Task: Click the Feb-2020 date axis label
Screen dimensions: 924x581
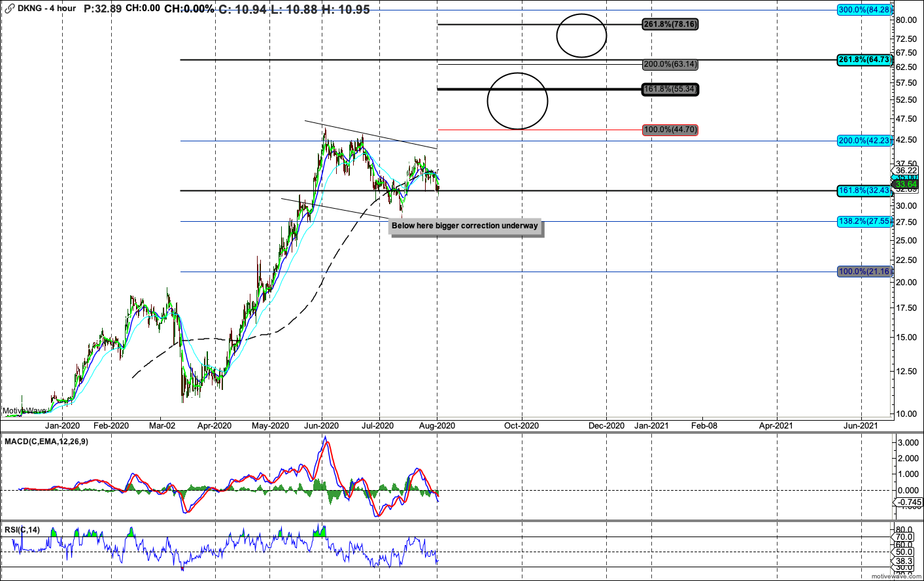Action: tap(111, 425)
